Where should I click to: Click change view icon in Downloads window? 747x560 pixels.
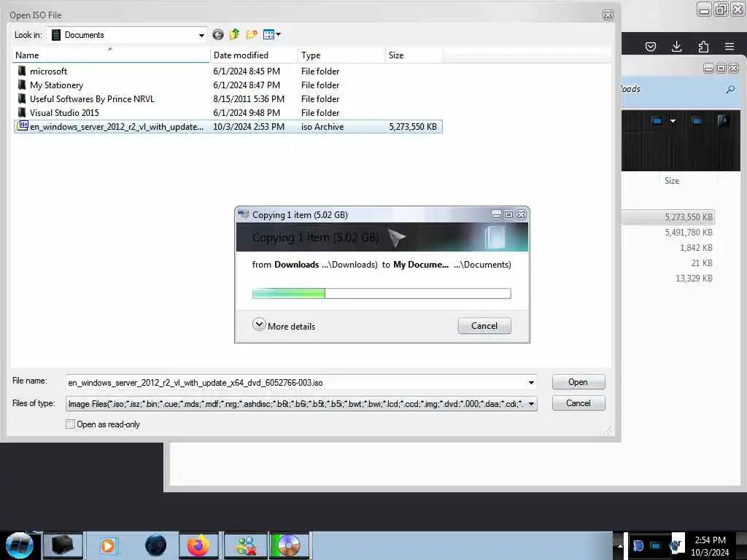tap(657, 121)
